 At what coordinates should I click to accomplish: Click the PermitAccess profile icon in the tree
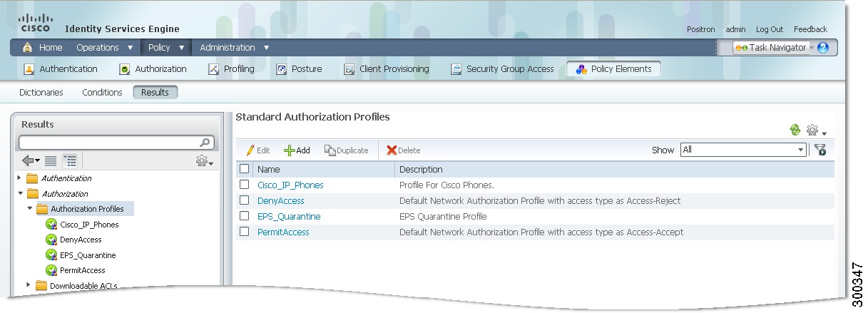pos(51,270)
